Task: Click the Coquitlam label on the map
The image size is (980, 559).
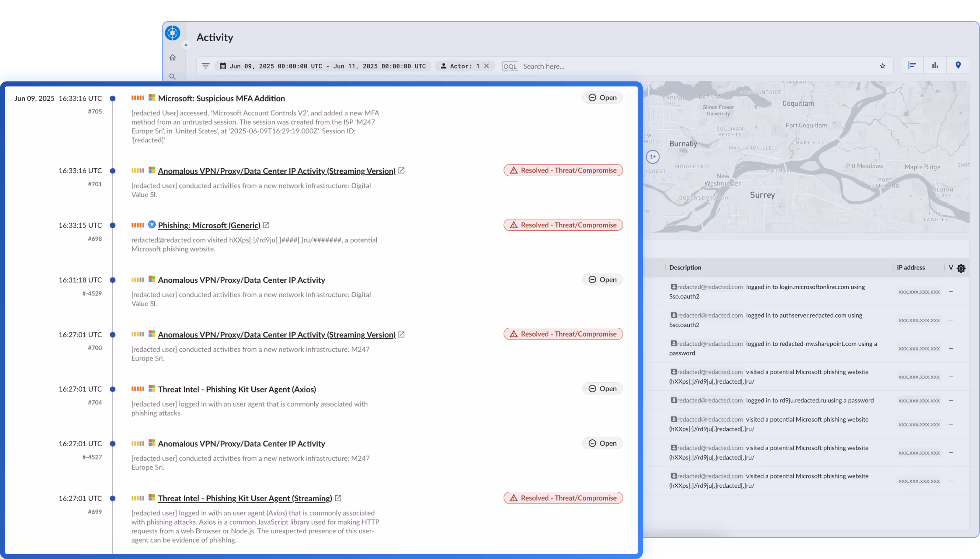Action: click(x=798, y=103)
